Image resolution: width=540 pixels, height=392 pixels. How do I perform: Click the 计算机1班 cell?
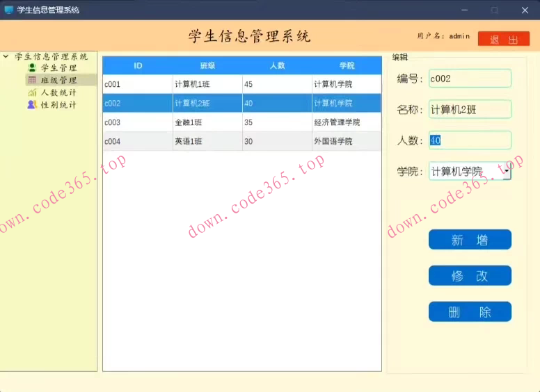coord(207,84)
